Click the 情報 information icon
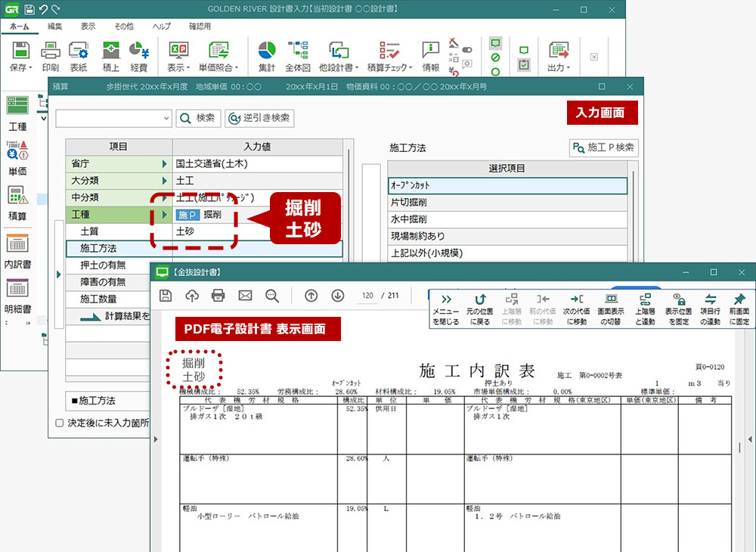The width and height of the screenshot is (756, 552). [x=431, y=50]
